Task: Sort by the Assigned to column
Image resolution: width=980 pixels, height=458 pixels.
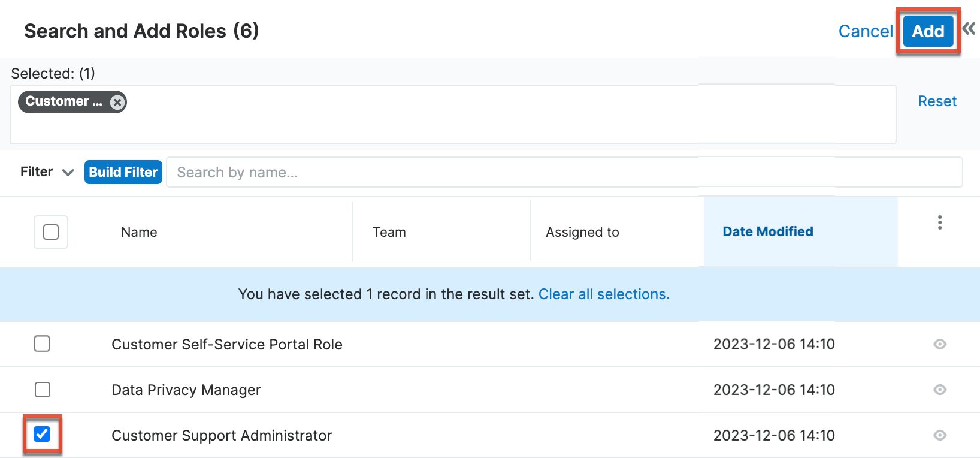Action: tap(582, 232)
